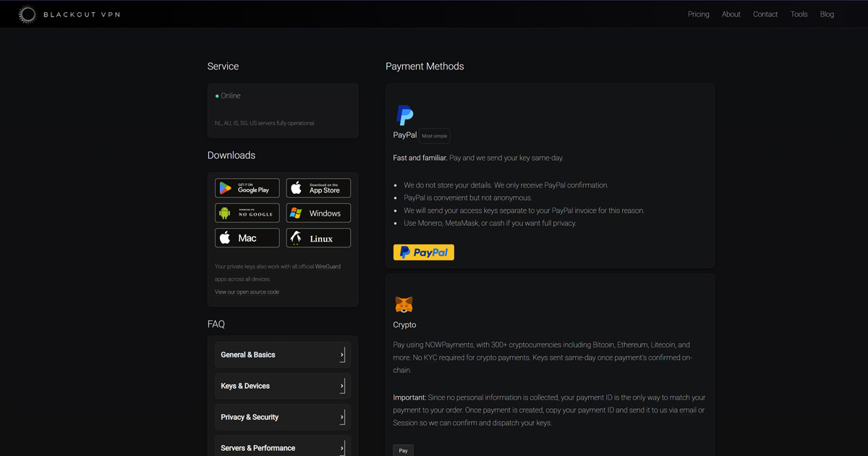Image resolution: width=868 pixels, height=456 pixels.
Task: Click the 'We do not store your details' bullet
Action: [506, 185]
